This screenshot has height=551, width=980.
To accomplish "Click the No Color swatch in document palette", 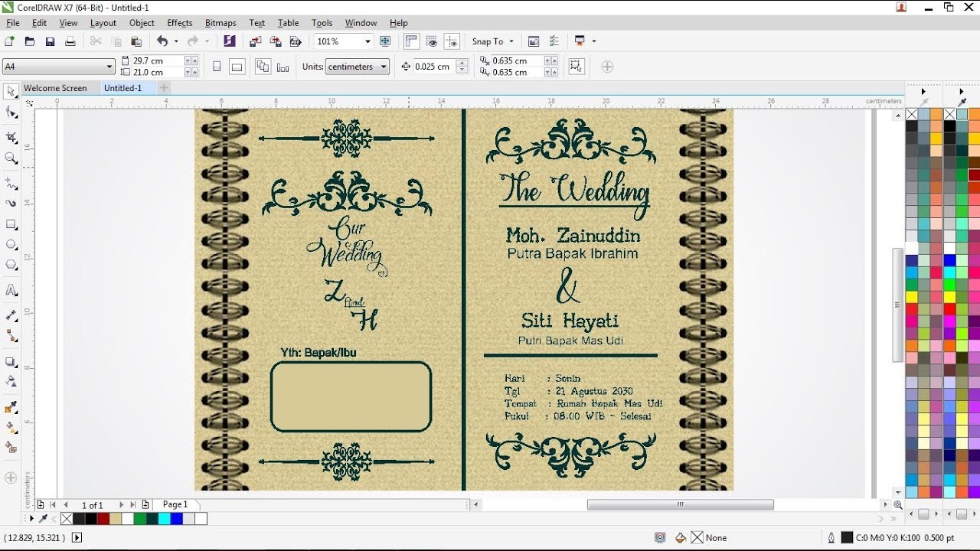I will pos(67,519).
